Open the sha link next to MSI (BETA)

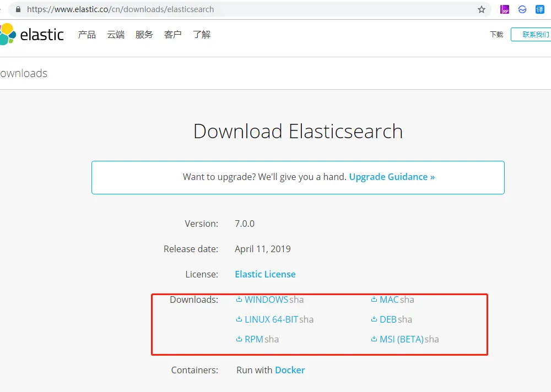pos(431,339)
